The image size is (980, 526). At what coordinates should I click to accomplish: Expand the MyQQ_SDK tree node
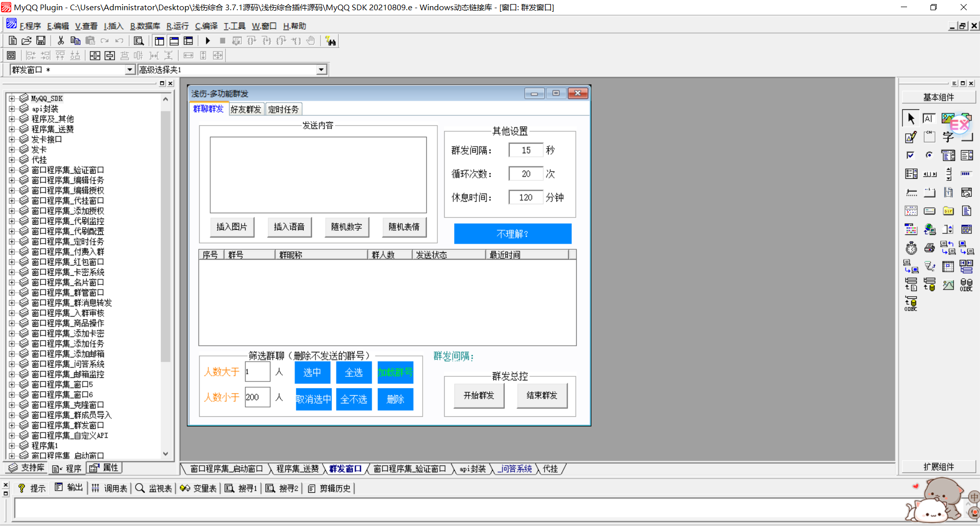12,99
